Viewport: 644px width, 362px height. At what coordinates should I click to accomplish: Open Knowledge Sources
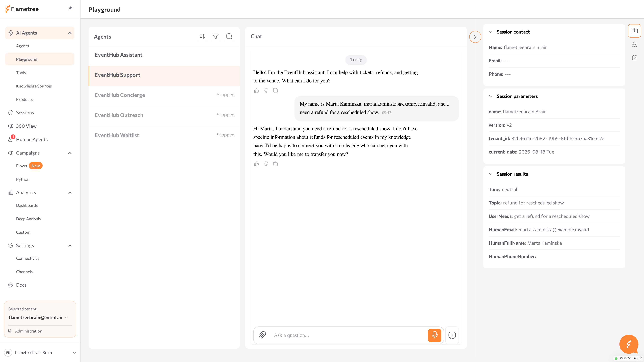coord(34,86)
